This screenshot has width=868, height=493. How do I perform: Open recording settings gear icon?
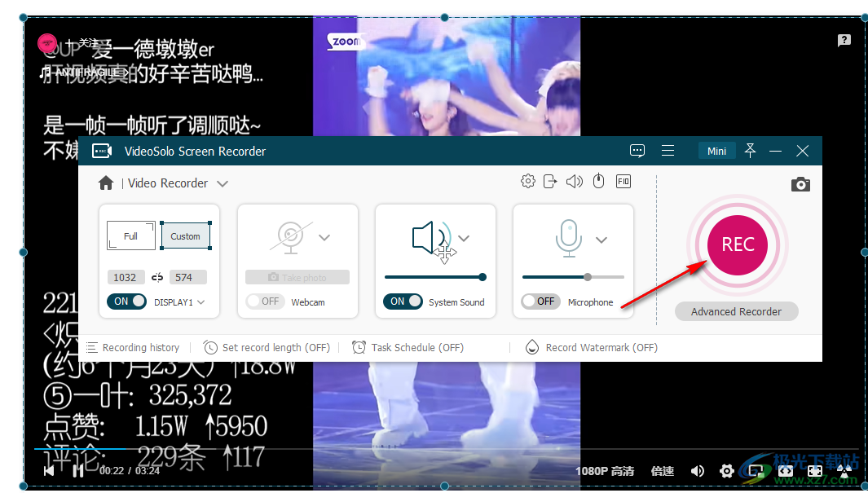[x=528, y=182]
